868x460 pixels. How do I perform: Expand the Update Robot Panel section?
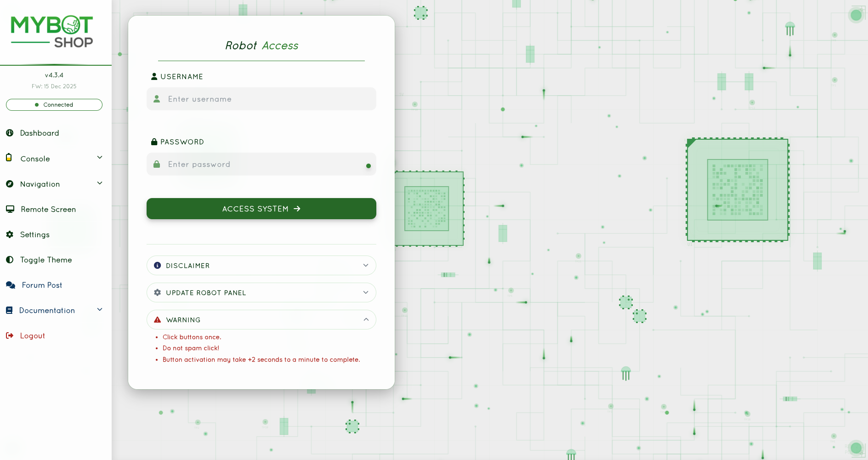(261, 293)
